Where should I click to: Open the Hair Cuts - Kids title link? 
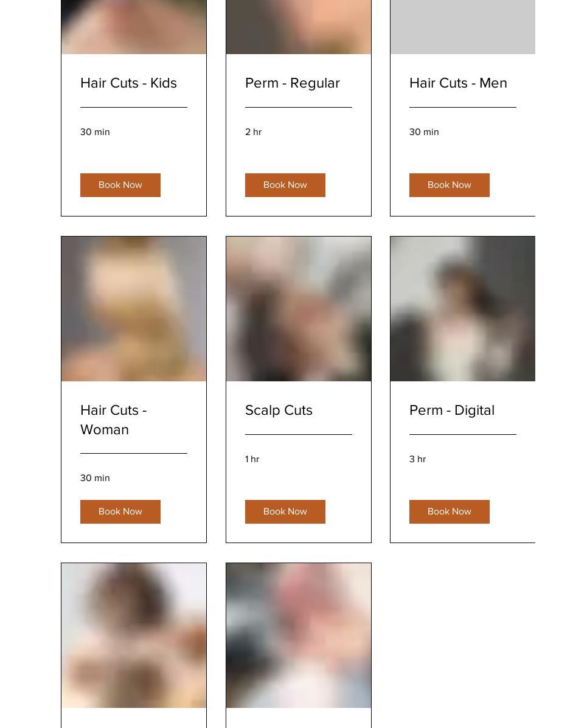coord(128,83)
